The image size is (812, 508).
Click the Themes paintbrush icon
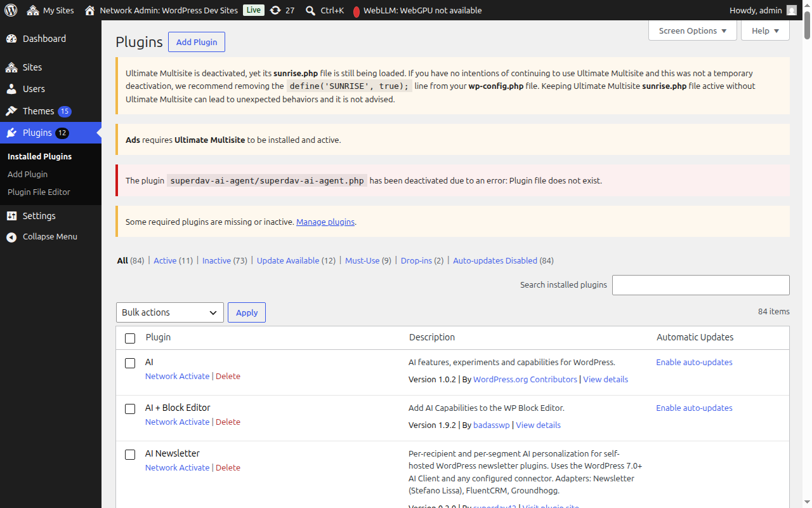coord(11,111)
